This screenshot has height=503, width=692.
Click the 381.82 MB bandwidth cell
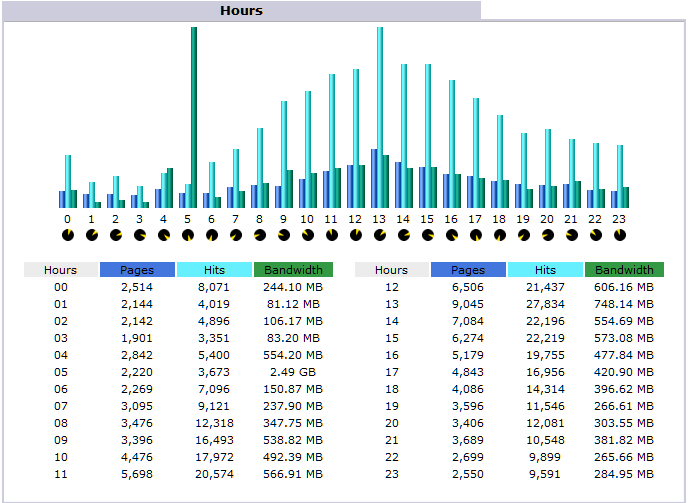pyautogui.click(x=624, y=440)
